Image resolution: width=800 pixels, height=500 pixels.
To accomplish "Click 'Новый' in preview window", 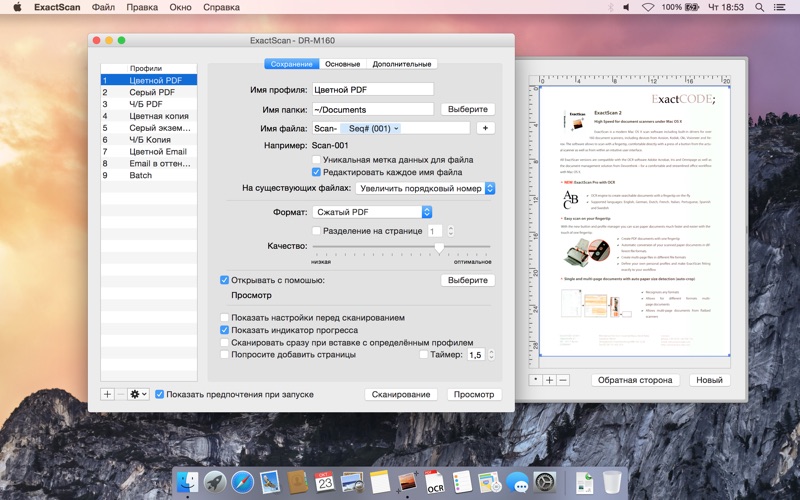I will tap(709, 380).
